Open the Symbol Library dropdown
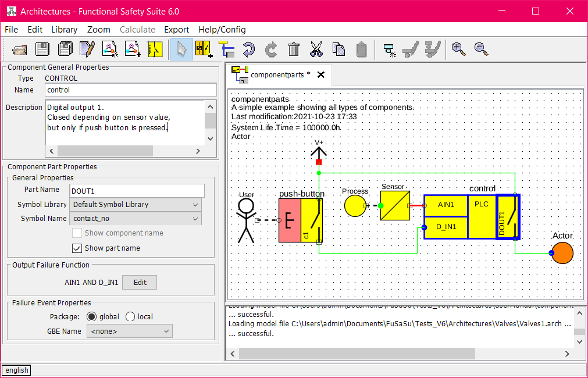The image size is (588, 378). tap(135, 205)
